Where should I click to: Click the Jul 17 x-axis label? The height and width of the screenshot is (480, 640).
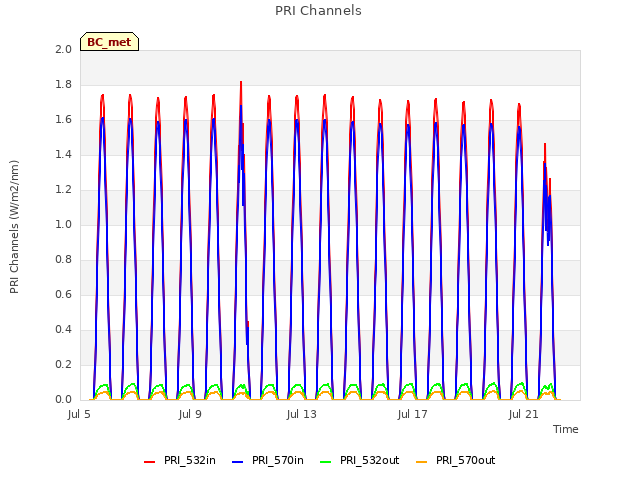click(x=413, y=414)
